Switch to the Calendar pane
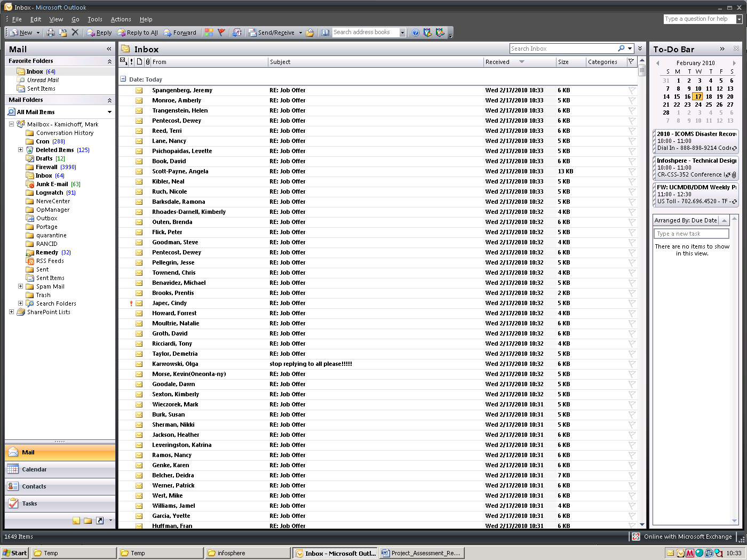The height and width of the screenshot is (560, 747). pos(60,469)
